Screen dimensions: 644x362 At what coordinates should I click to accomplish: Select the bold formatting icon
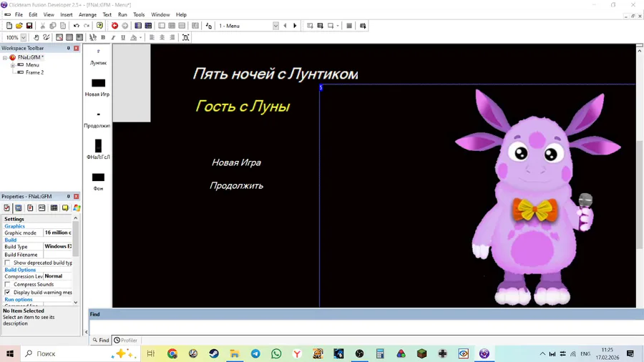click(103, 37)
